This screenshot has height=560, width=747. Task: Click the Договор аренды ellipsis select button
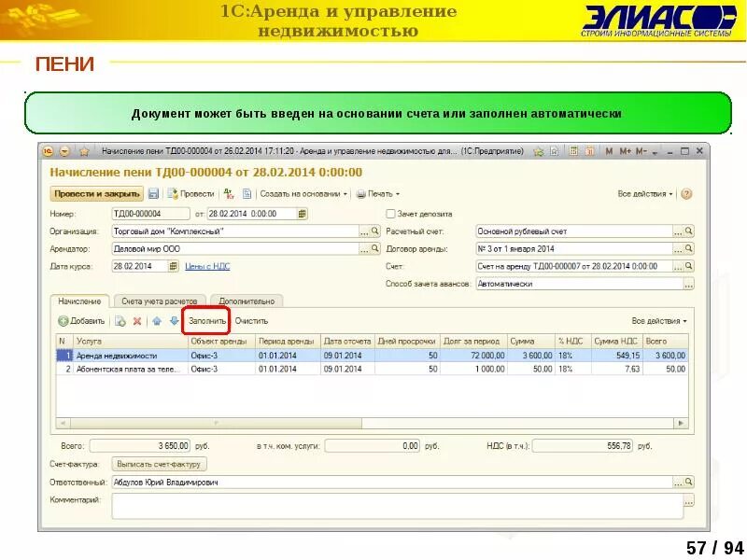pos(678,249)
